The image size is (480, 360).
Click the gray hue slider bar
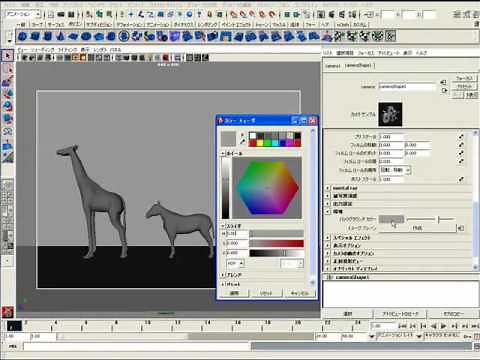tap(276, 233)
